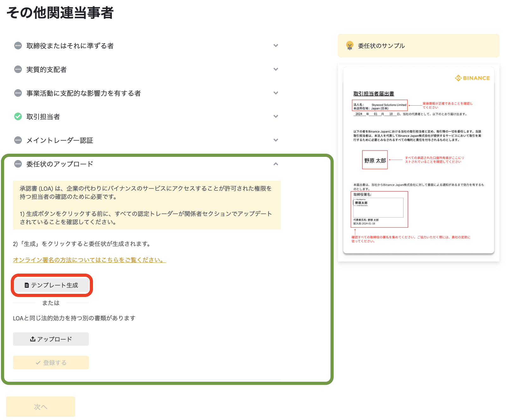Open the 事業活動に支配的な影響力を有する者 section
The width and height of the screenshot is (506, 420).
coord(83,93)
